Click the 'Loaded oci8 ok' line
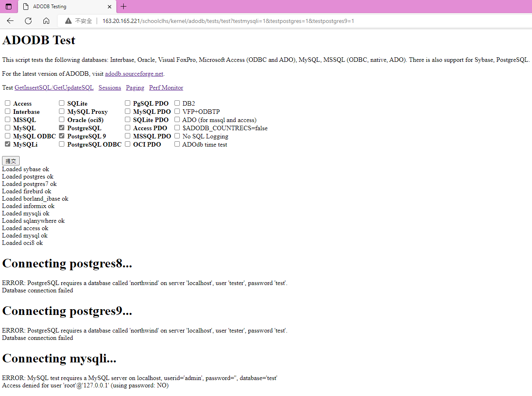The width and height of the screenshot is (532, 396). [x=23, y=243]
